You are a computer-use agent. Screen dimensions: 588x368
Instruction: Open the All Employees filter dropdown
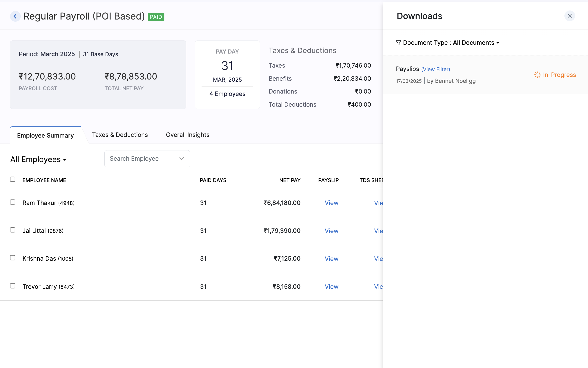(38, 159)
